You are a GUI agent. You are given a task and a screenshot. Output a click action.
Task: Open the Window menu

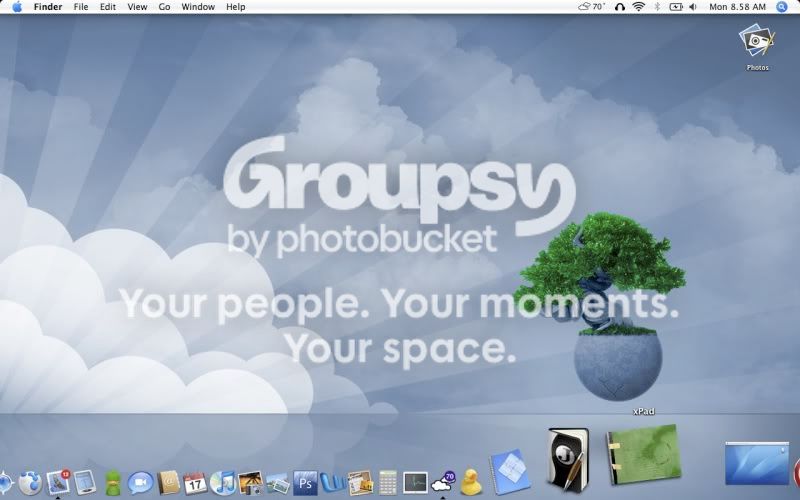point(198,7)
